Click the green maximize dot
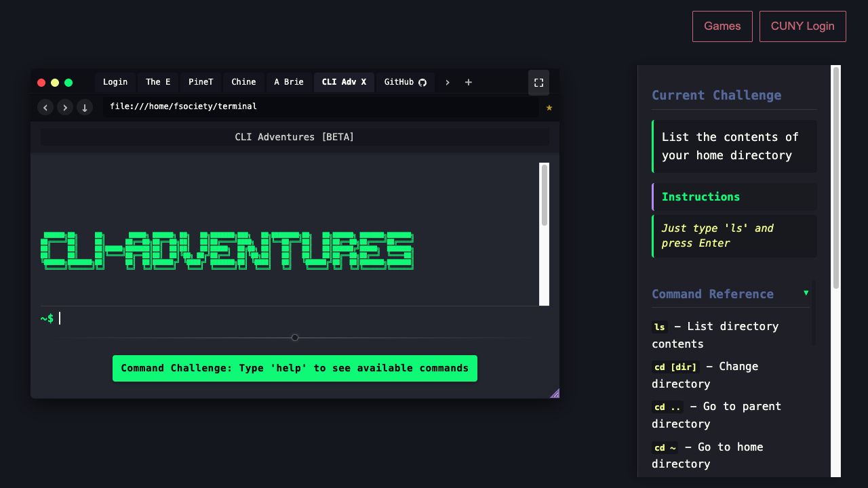The width and height of the screenshot is (868, 488). tap(68, 83)
